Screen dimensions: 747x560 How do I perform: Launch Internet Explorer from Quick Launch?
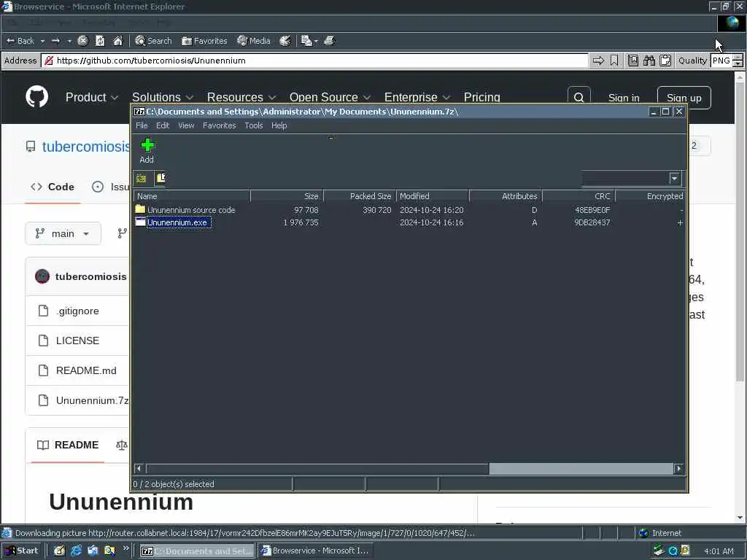76,551
